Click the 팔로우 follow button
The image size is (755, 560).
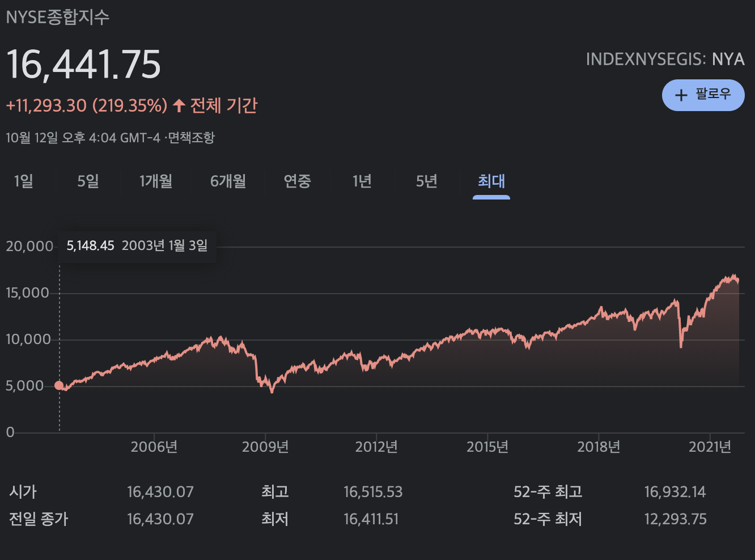pos(703,95)
